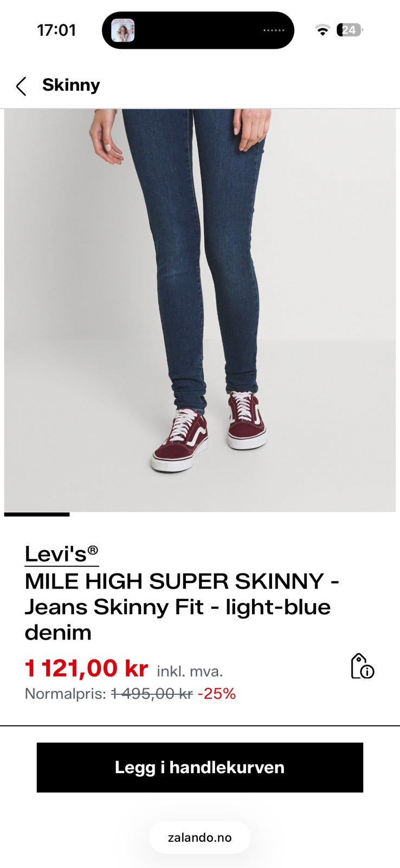
Task: Tap the zalando.no address pill
Action: tap(200, 837)
